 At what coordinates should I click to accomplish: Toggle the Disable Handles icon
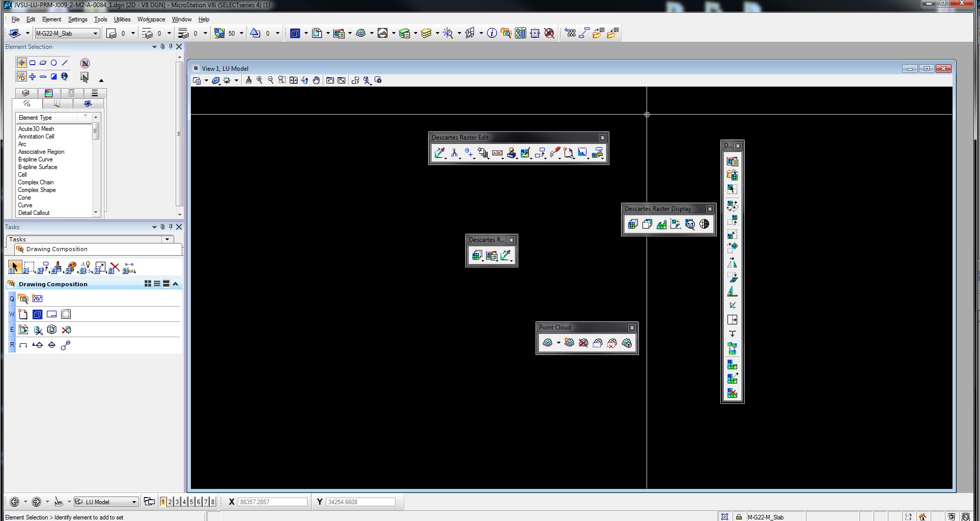click(85, 63)
